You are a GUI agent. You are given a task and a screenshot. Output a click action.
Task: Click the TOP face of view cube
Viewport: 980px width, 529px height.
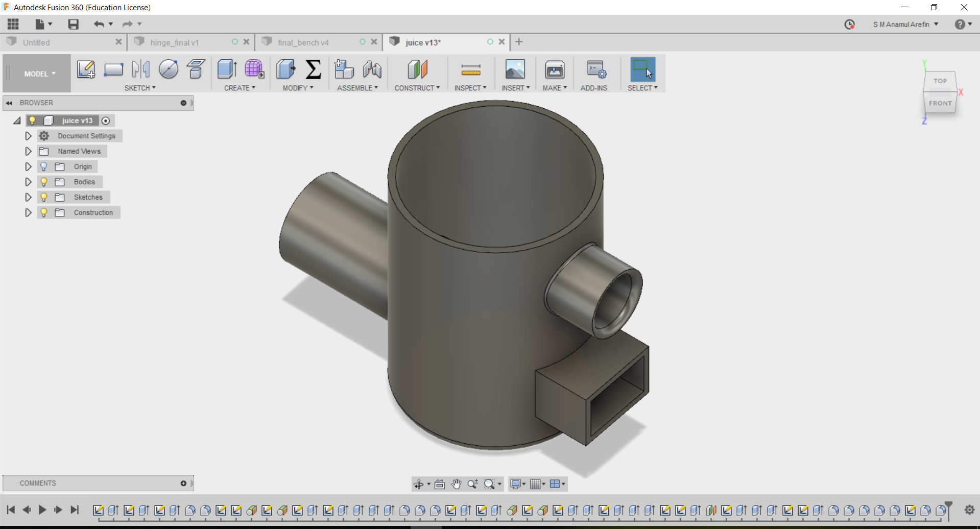point(940,81)
